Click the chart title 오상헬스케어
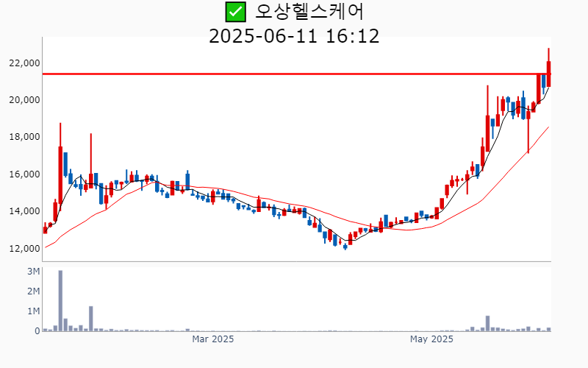Viewport: 588px width, 368px height. 309,12
